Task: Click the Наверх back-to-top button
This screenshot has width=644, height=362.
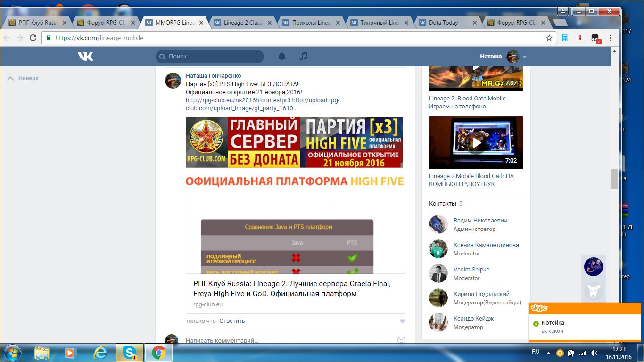Action: coord(23,78)
